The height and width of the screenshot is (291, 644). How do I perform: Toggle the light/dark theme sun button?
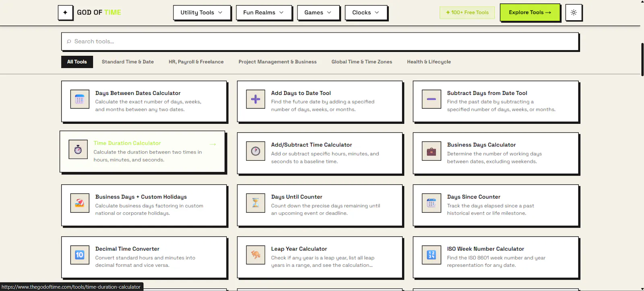(x=574, y=12)
